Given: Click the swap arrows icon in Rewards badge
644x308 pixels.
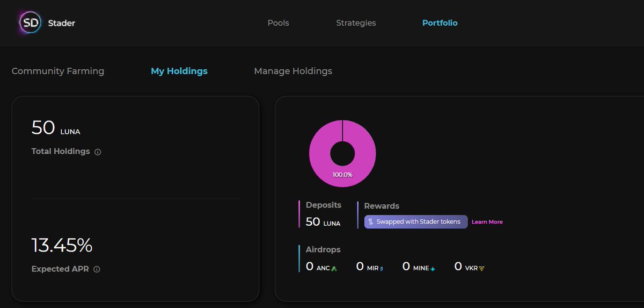Looking at the screenshot, I should pyautogui.click(x=370, y=221).
